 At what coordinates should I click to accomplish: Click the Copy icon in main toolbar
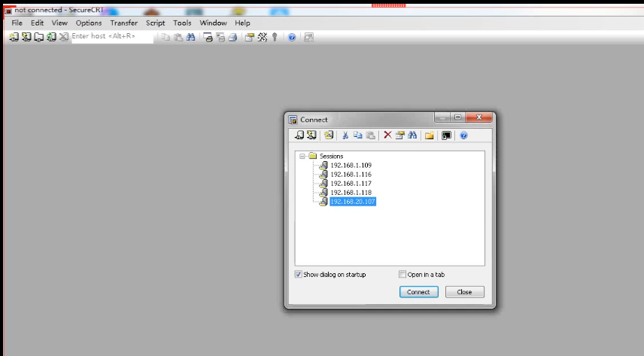tap(166, 38)
